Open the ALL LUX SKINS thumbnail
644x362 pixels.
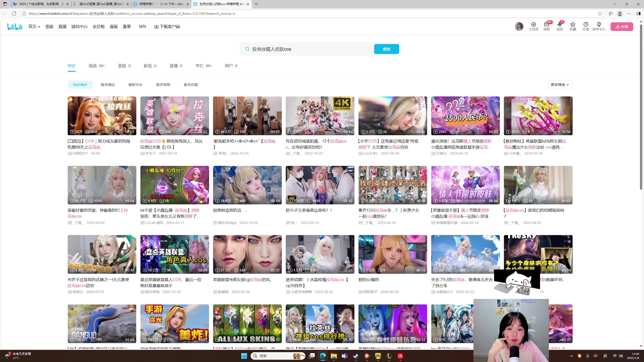coord(247,324)
